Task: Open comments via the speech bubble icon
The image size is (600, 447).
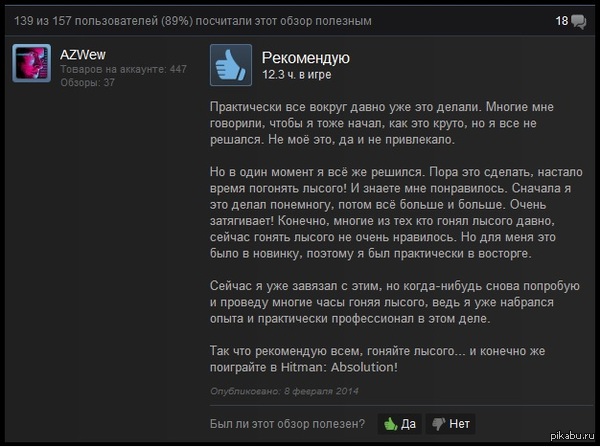Action: pyautogui.click(x=578, y=21)
